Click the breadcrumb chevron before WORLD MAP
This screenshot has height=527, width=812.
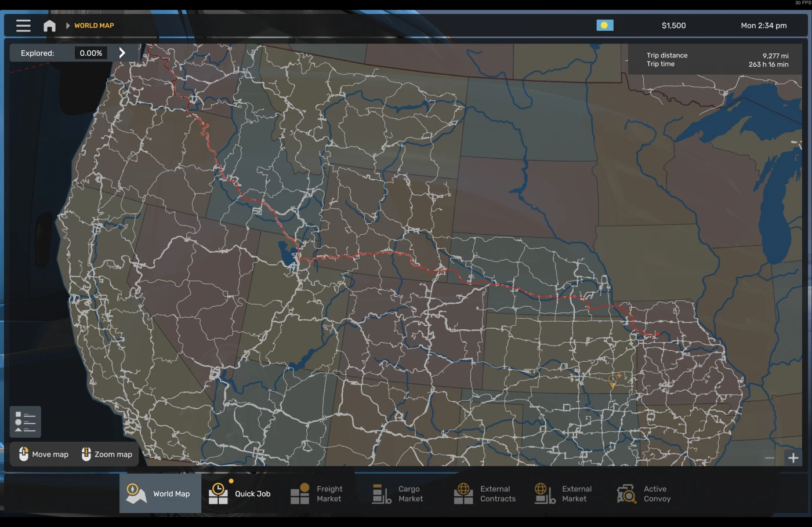[x=68, y=26]
